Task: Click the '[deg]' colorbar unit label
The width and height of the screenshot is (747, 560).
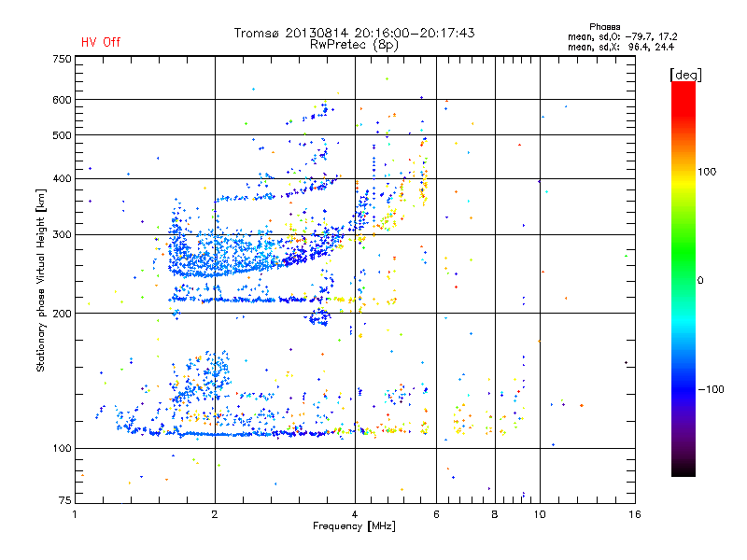Action: pyautogui.click(x=685, y=75)
